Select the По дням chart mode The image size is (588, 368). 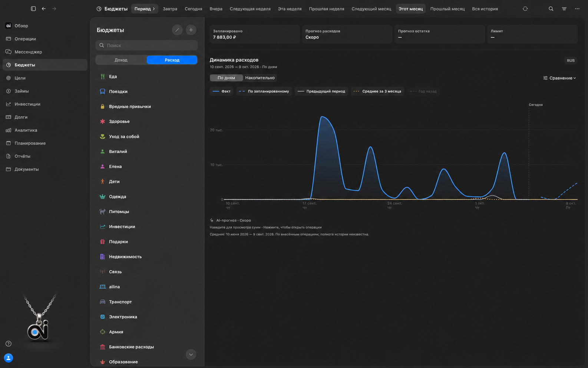click(x=226, y=78)
